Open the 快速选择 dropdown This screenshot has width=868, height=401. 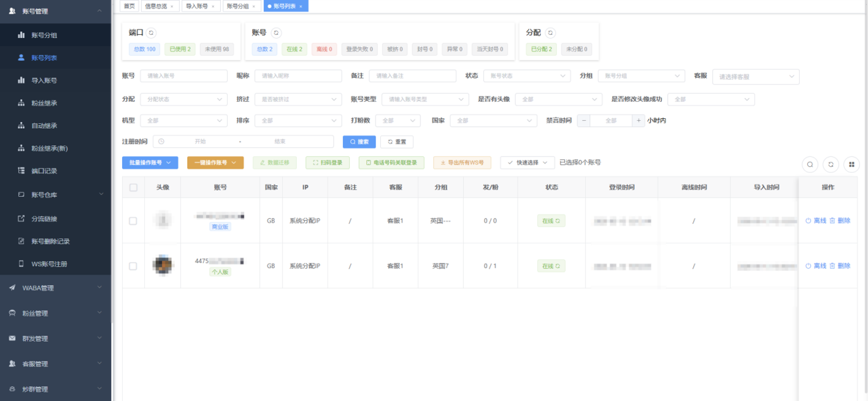click(x=528, y=163)
